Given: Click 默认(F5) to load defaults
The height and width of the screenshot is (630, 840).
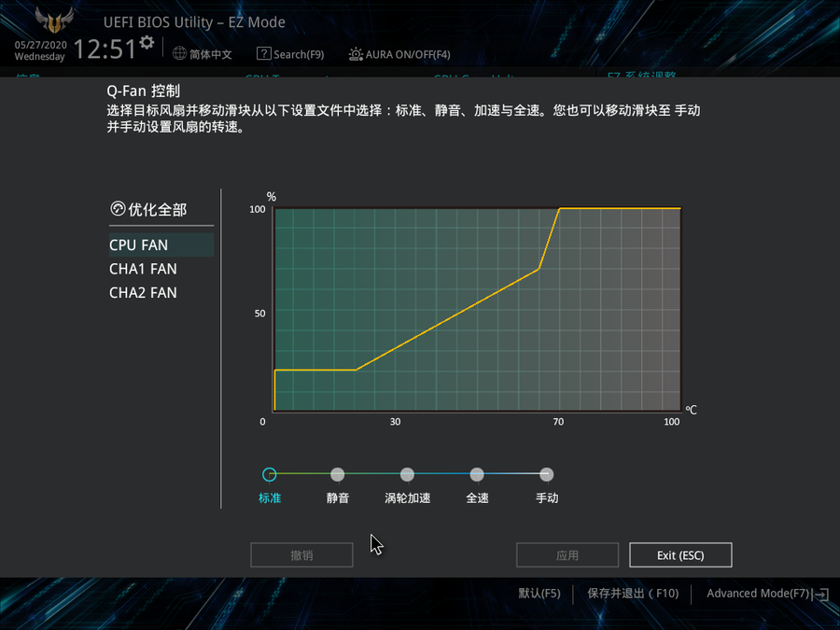Looking at the screenshot, I should tap(539, 594).
